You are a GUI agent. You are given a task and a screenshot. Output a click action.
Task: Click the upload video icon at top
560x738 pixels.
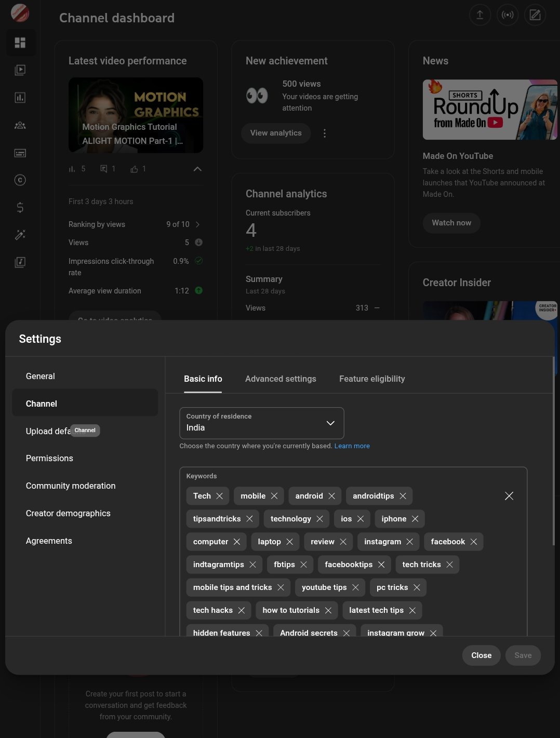479,15
